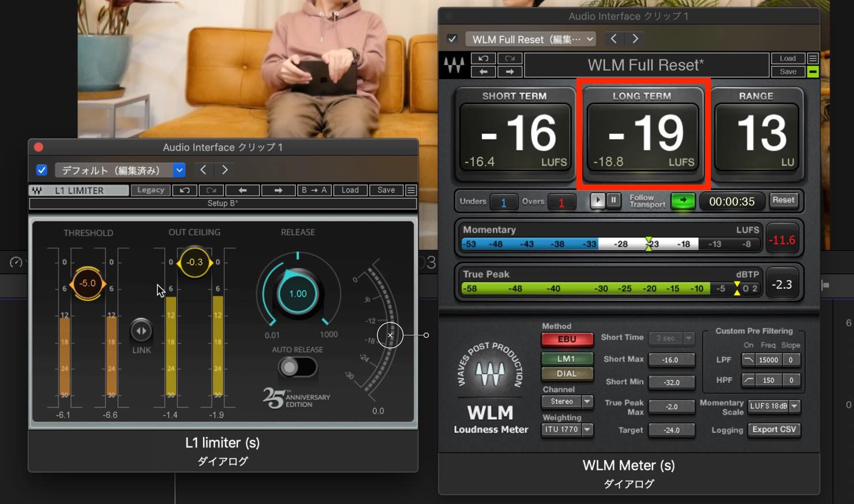Toggle green Follow Transport button
Screen dimensions: 854x504
point(683,201)
